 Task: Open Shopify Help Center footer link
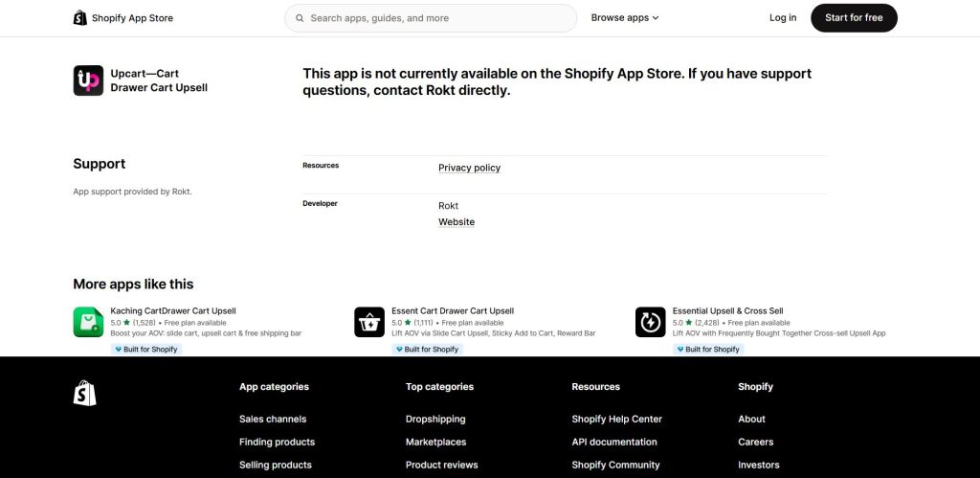(x=617, y=419)
